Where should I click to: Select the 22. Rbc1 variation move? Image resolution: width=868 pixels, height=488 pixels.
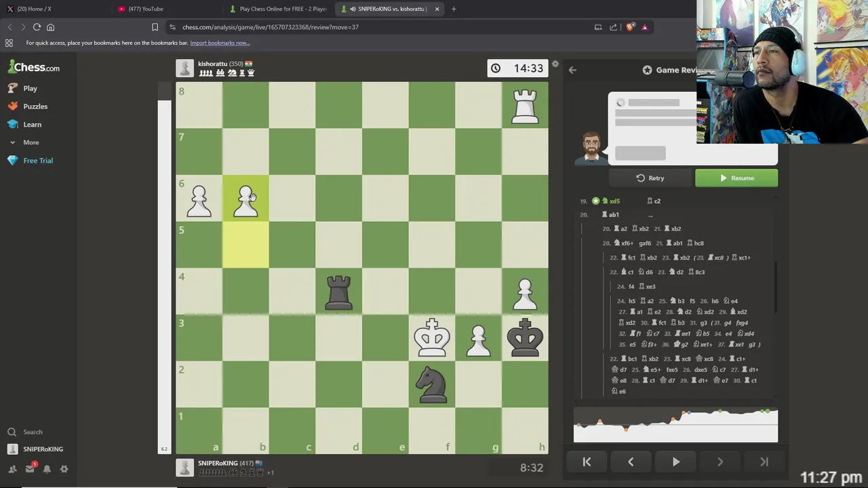(627, 359)
